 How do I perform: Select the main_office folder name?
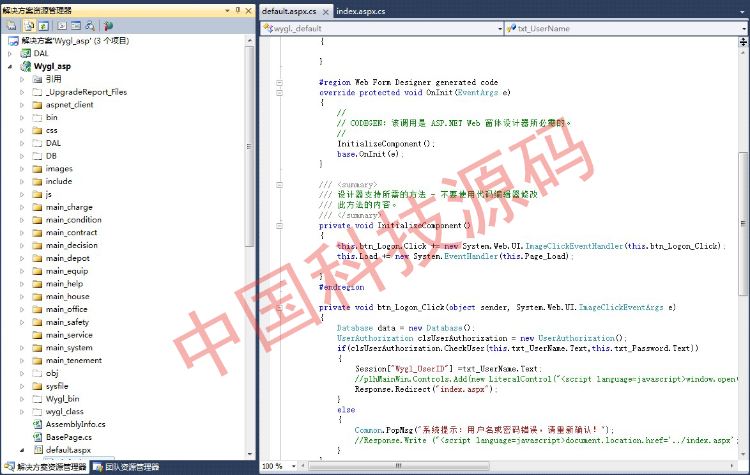click(66, 309)
